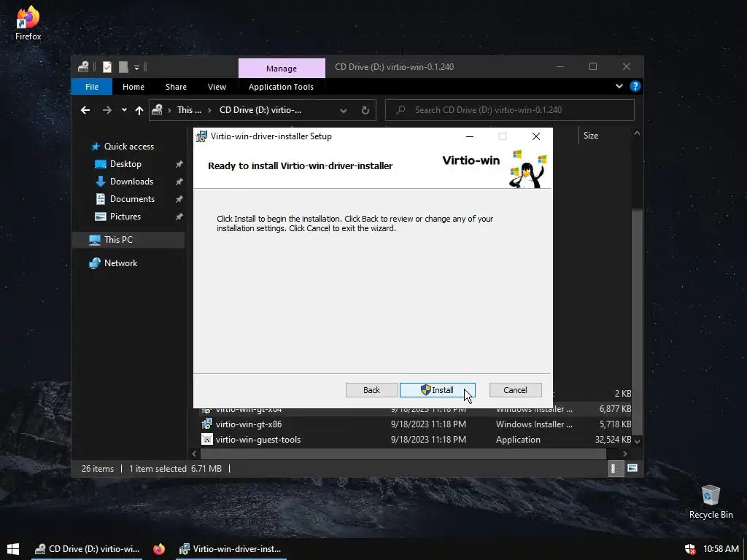Open the Firefox desktop shortcut
Screen dimensions: 747x560
pyautogui.click(x=28, y=23)
